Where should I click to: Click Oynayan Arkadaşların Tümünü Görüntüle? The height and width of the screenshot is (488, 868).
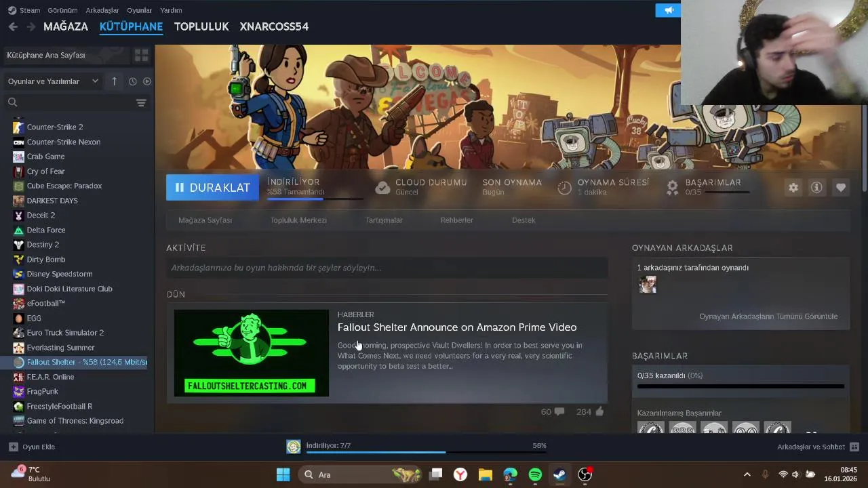tap(768, 317)
